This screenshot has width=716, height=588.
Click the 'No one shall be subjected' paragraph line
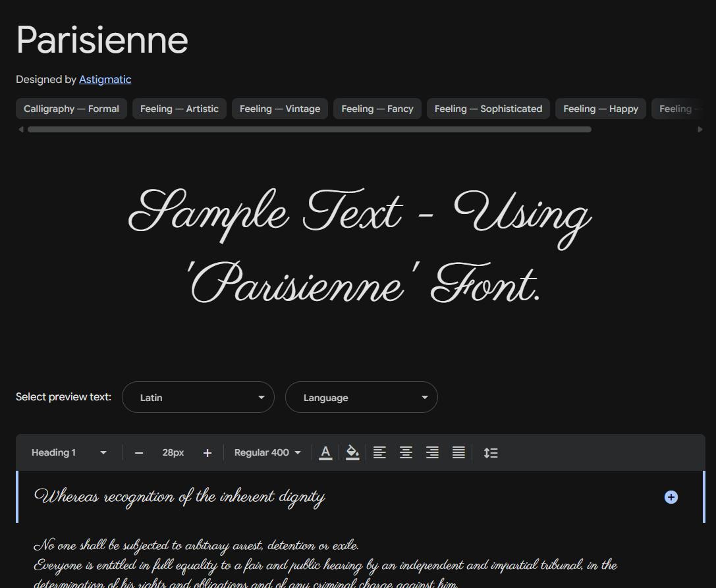196,545
